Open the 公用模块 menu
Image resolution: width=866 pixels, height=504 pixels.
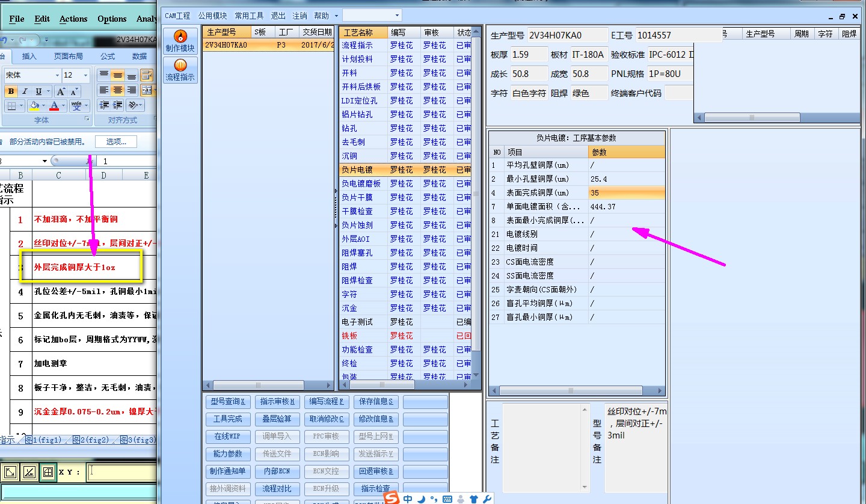click(x=213, y=16)
